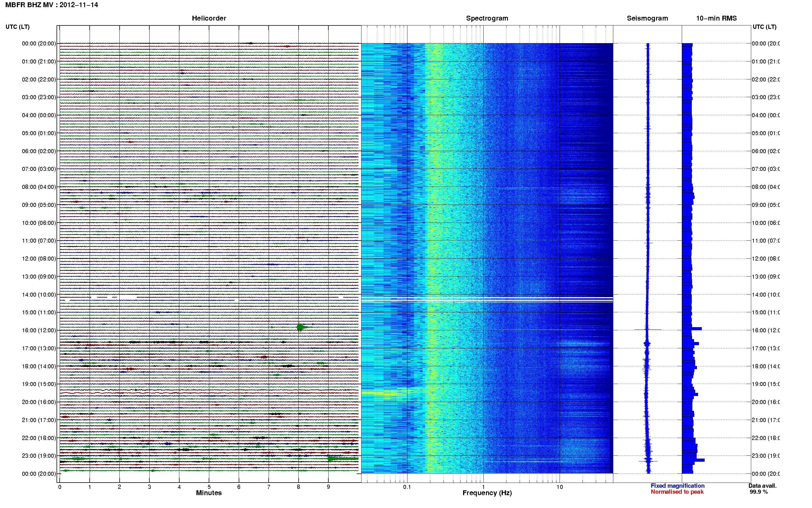Click the left time label '16:00 (12:00)'
Viewport: 812px width, 508px height.
(x=39, y=330)
